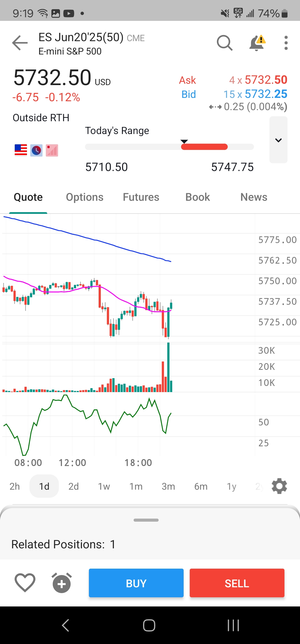Expand quote details with the chevron-down button
This screenshot has height=644, width=300.
[x=278, y=140]
